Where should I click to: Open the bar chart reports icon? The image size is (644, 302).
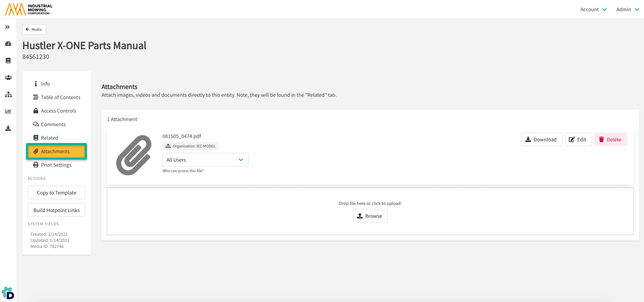(x=8, y=111)
